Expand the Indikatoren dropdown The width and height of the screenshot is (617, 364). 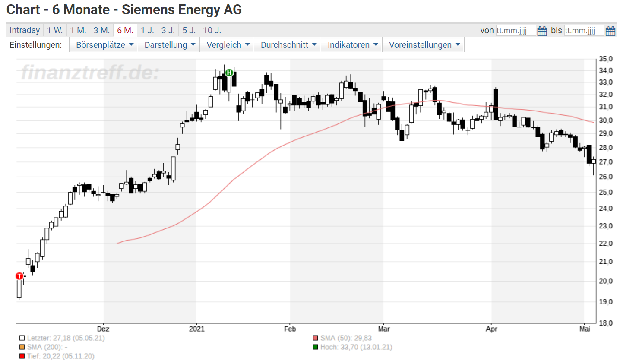point(352,45)
